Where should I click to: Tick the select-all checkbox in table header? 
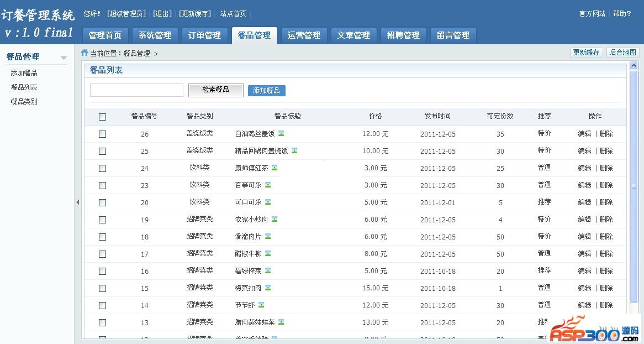click(102, 117)
